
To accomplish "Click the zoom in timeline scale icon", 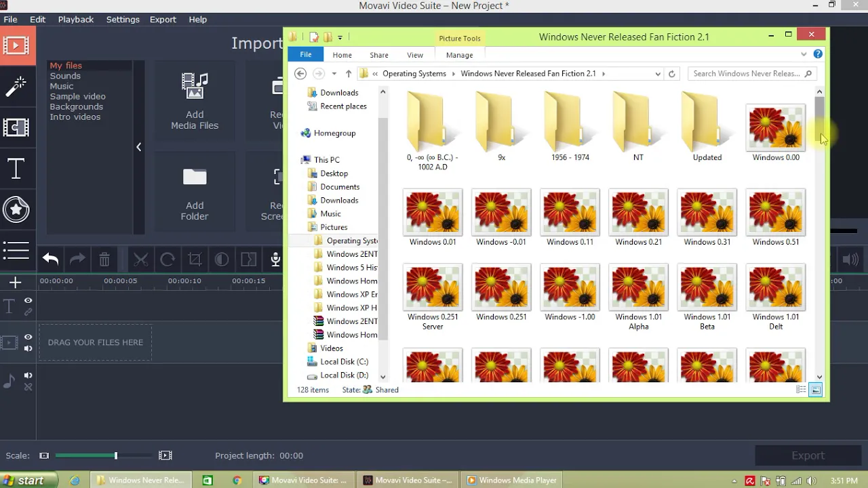I will coord(165,455).
